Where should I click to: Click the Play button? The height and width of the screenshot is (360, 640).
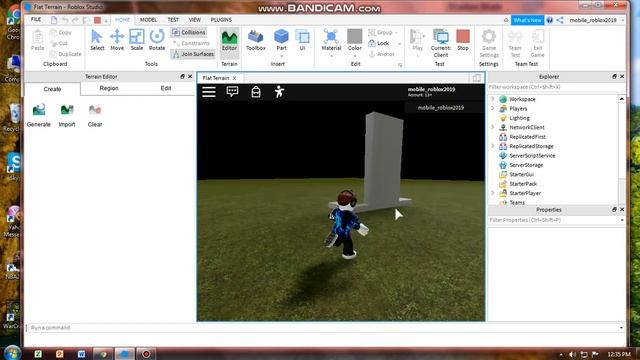[x=418, y=40]
